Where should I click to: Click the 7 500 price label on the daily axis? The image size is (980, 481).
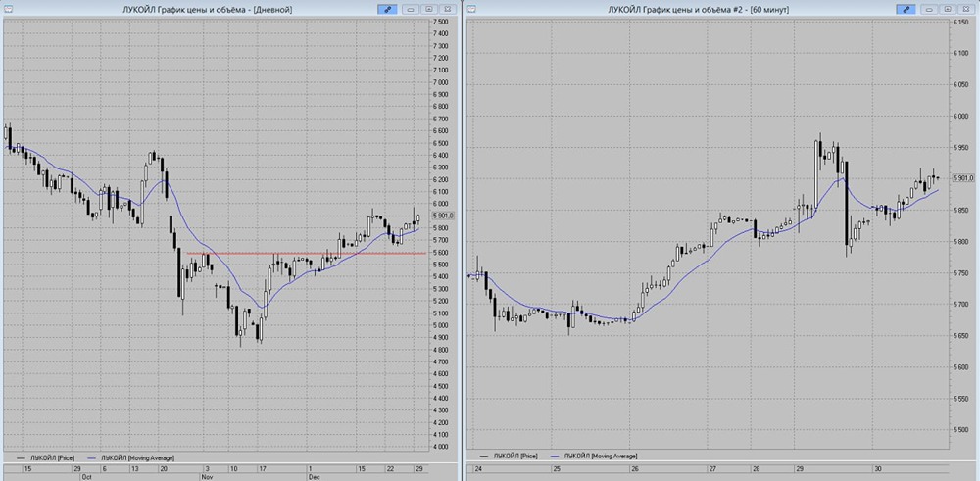(x=440, y=22)
